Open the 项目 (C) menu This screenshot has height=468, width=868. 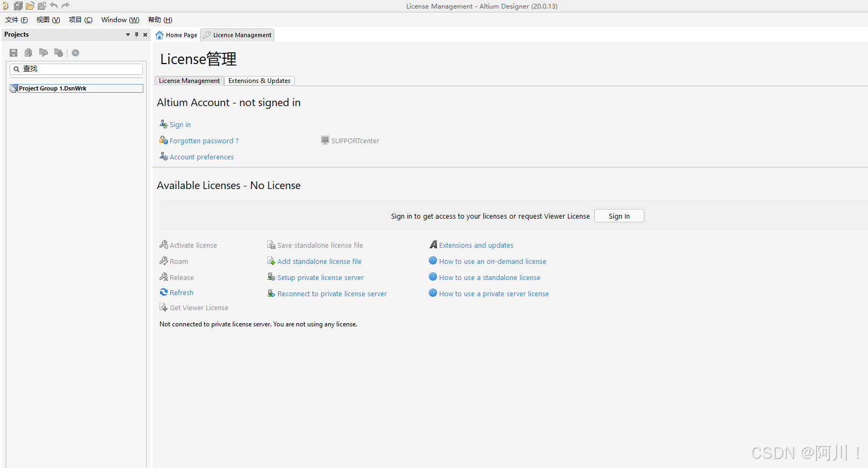click(81, 20)
